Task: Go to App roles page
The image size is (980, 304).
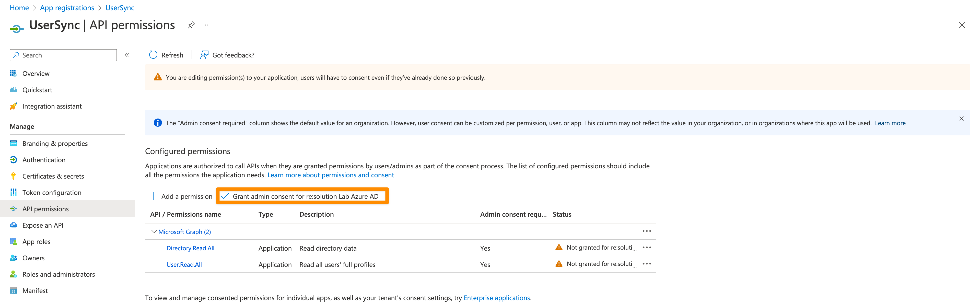Action: pos(37,242)
